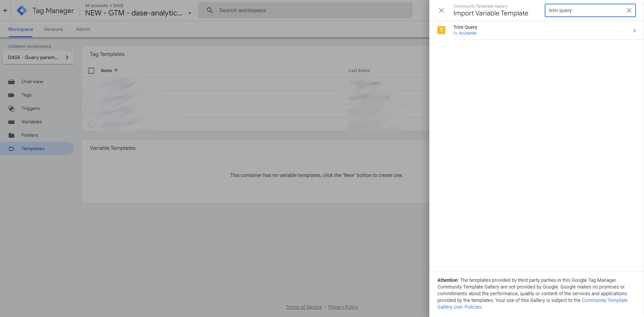Open the Variables section
Viewport: 644px width, 317px height.
tap(32, 122)
